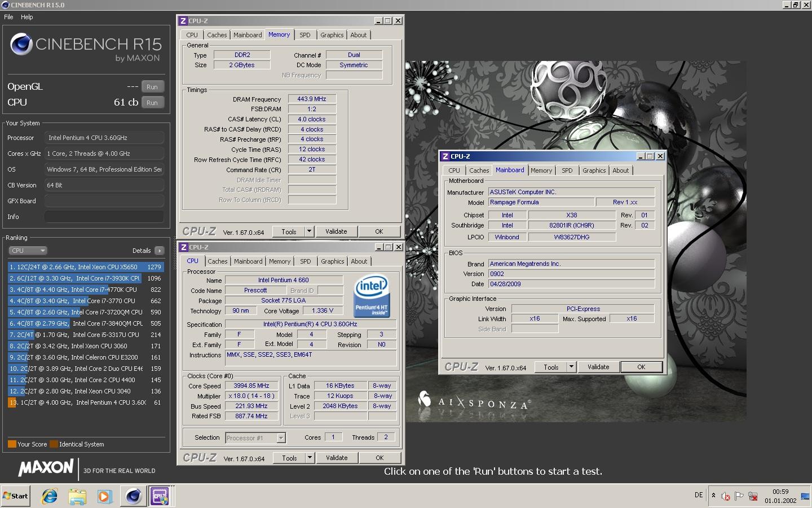Select ranking entry Intel Celeron CPU E3200
The height and width of the screenshot is (508, 812).
click(x=85, y=357)
